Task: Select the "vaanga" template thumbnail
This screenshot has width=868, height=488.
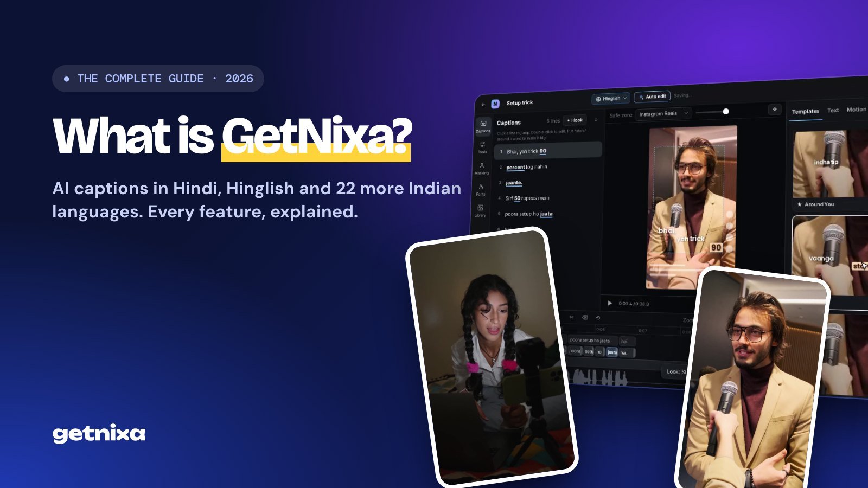Action: tap(830, 256)
